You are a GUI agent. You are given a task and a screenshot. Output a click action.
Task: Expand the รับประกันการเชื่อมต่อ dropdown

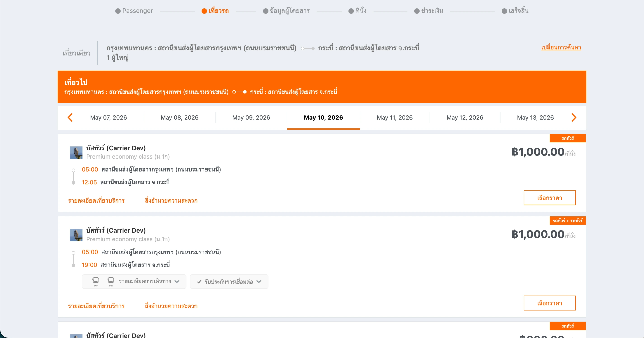(229, 282)
